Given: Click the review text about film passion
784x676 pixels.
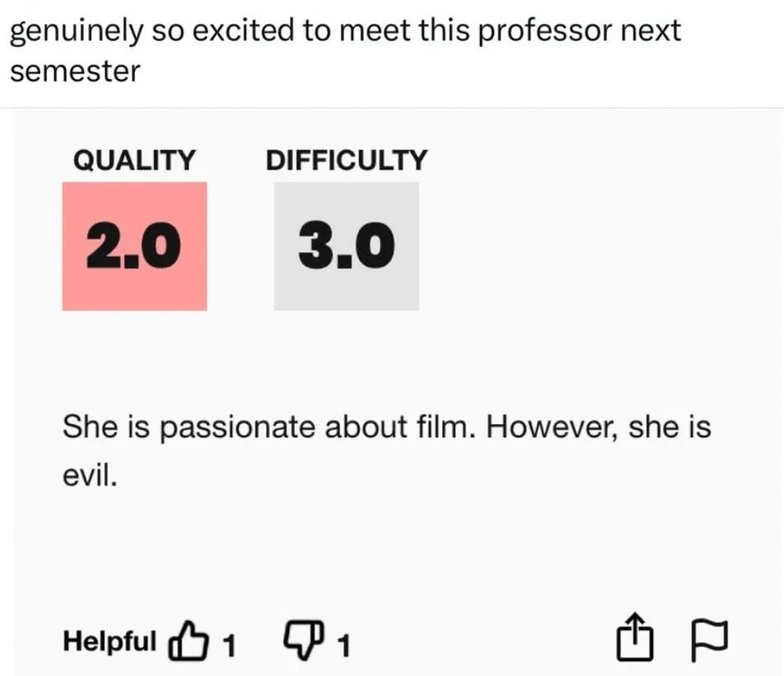Looking at the screenshot, I should (387, 427).
